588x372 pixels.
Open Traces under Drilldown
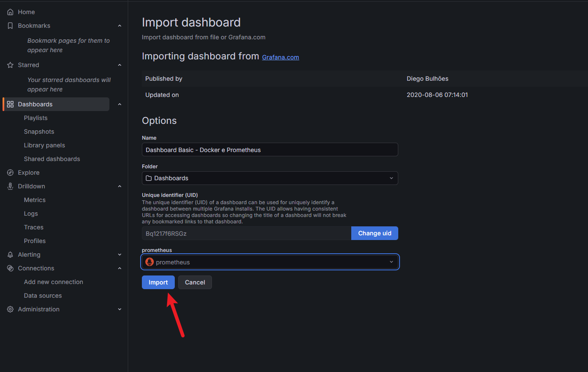click(x=34, y=227)
